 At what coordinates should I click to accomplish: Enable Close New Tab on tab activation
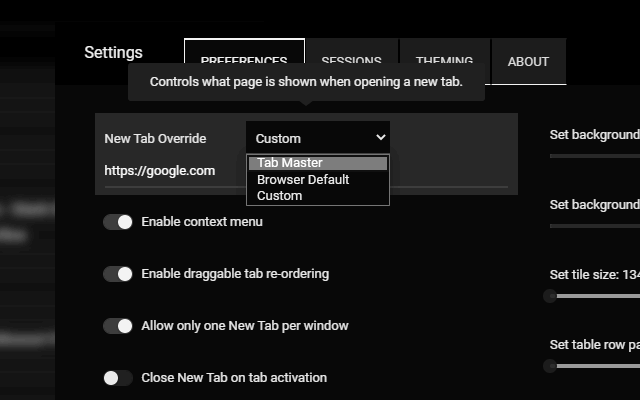tap(118, 378)
